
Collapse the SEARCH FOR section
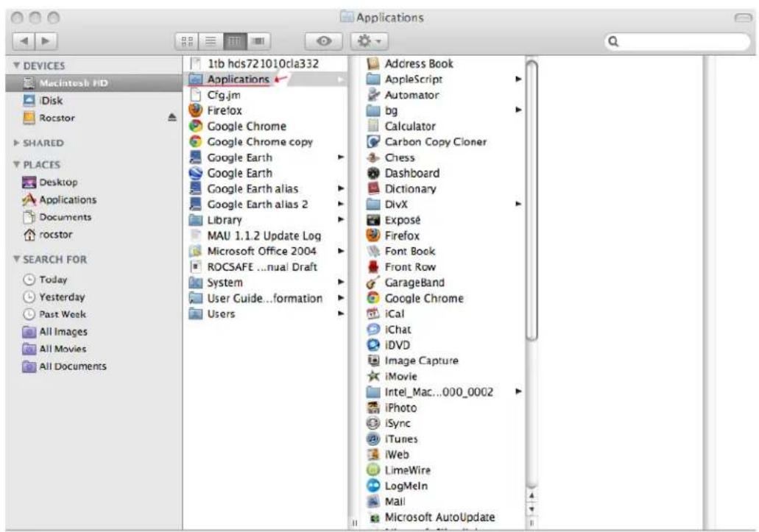coord(17,259)
